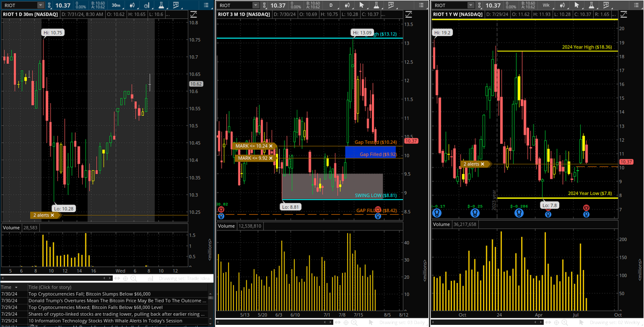Click the horizontal scrollbar below the left chart
The width and height of the screenshot is (644, 327).
click(x=56, y=278)
